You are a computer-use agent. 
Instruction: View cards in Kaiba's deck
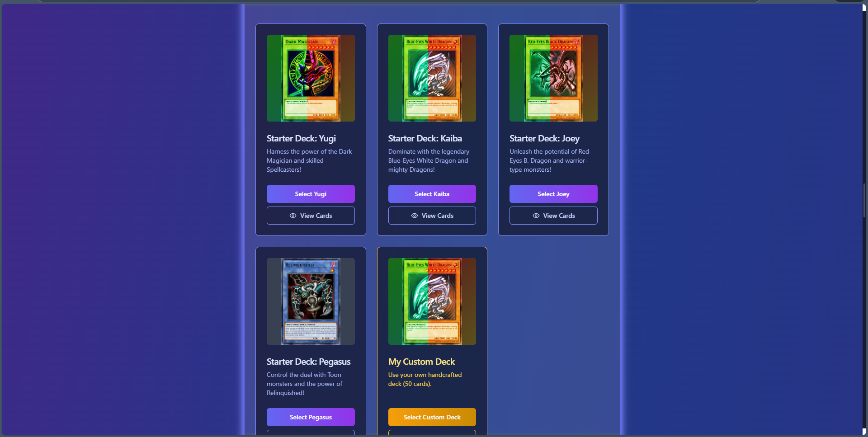(432, 216)
